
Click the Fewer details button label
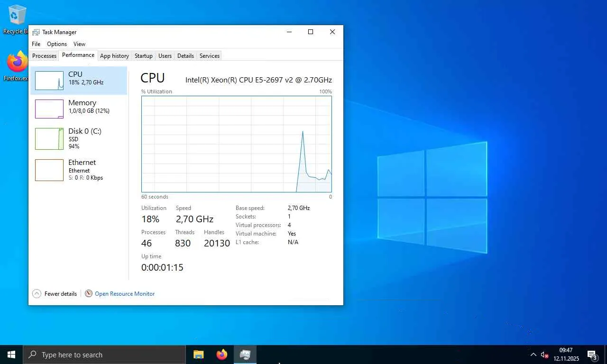[x=61, y=294]
